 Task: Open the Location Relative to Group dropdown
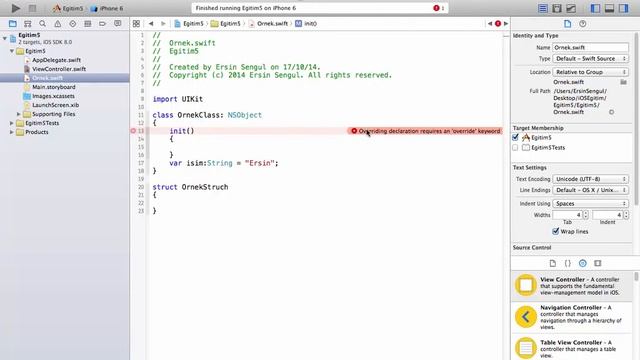[x=590, y=72]
